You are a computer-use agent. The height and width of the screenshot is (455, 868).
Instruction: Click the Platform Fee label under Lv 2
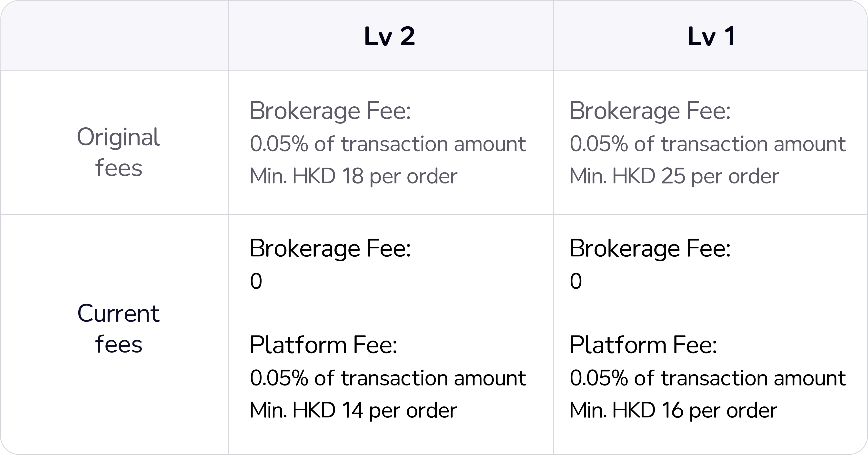[x=323, y=345]
